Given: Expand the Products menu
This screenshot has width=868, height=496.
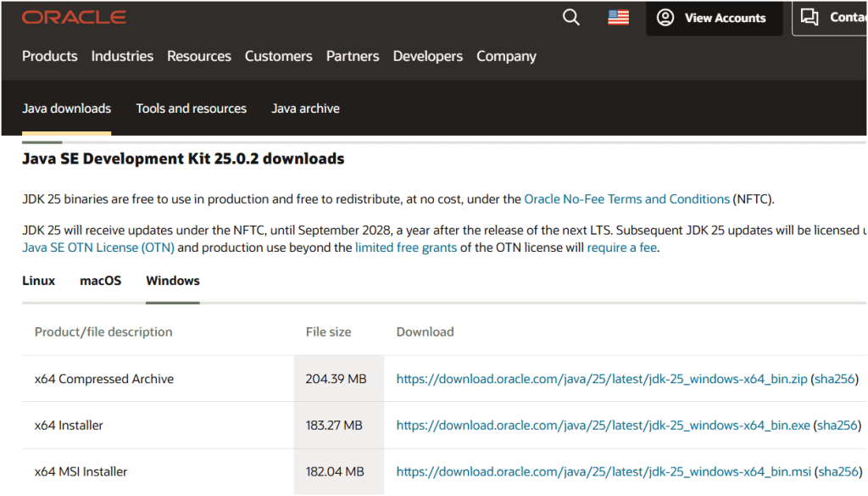Looking at the screenshot, I should pyautogui.click(x=49, y=56).
